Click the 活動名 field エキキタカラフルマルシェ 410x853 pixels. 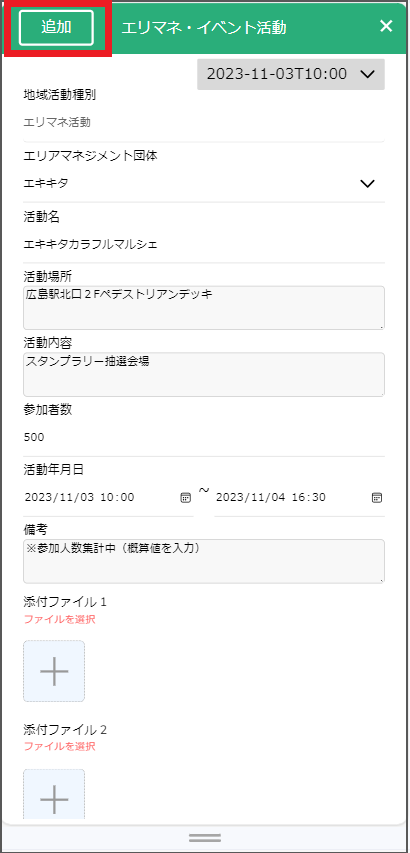click(x=204, y=245)
